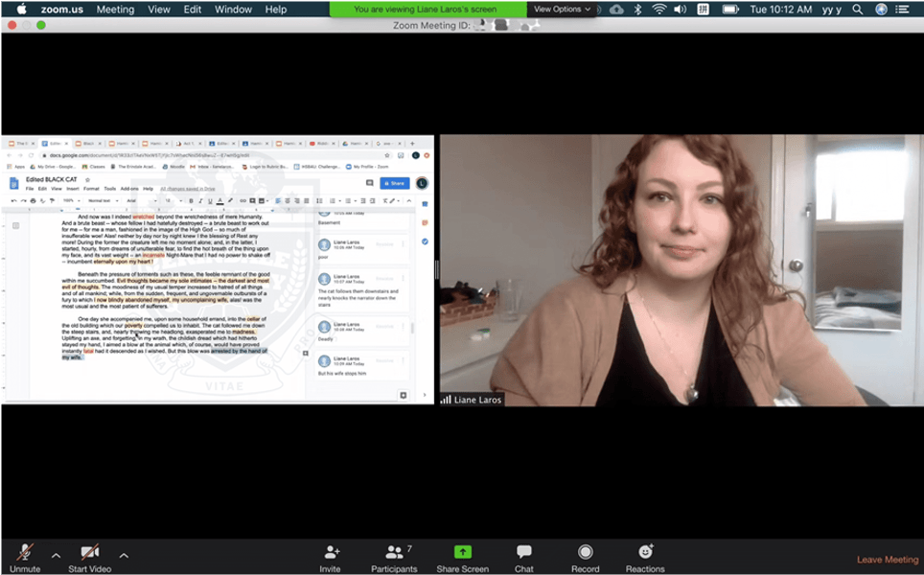The width and height of the screenshot is (924, 575).
Task: Select Liane Laros's video tile
Action: click(681, 270)
